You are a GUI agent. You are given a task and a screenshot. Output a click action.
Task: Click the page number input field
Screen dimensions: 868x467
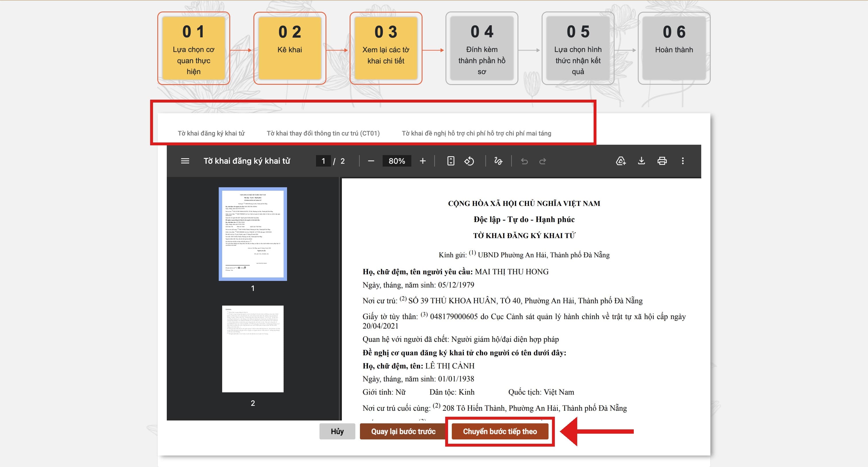323,161
